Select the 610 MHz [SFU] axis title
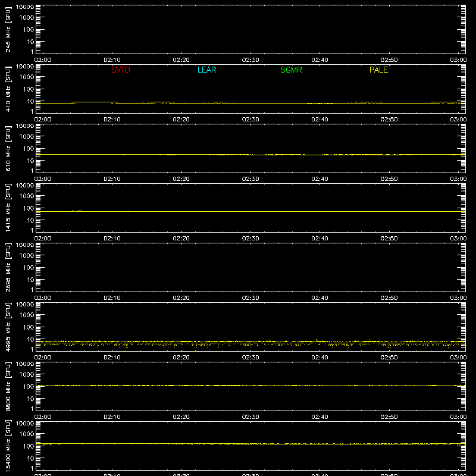Viewport: 476px width, 476px height. pos(8,149)
